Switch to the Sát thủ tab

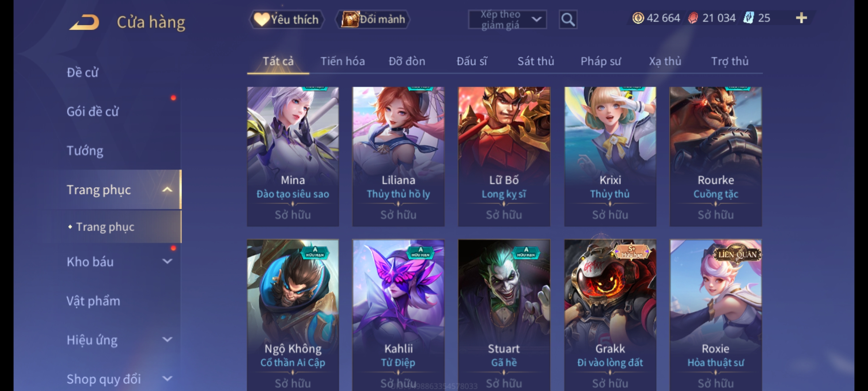(536, 61)
